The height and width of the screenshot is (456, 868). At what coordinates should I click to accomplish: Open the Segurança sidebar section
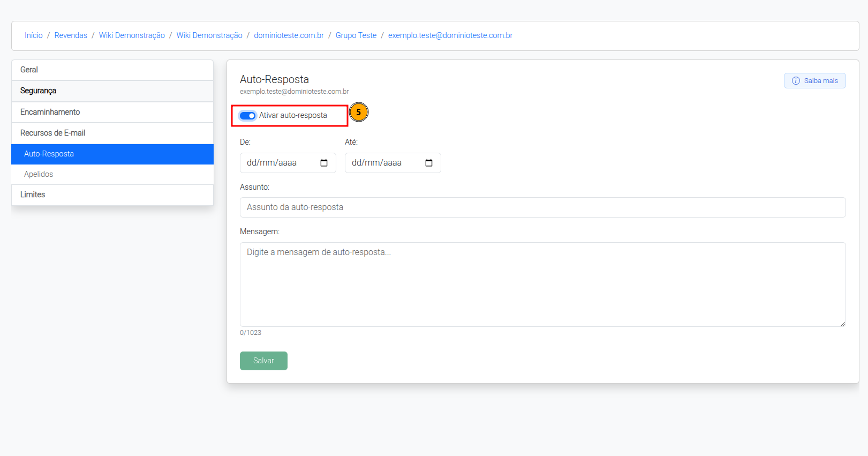point(112,91)
